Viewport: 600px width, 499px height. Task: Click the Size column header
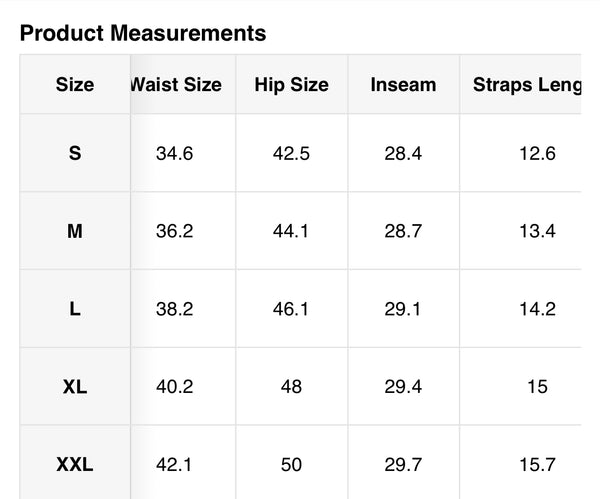point(75,85)
